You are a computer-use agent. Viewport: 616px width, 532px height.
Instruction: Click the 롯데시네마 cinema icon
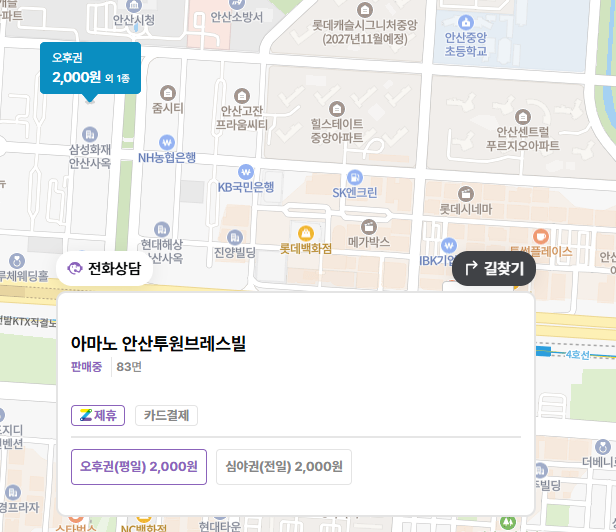pyautogui.click(x=466, y=194)
